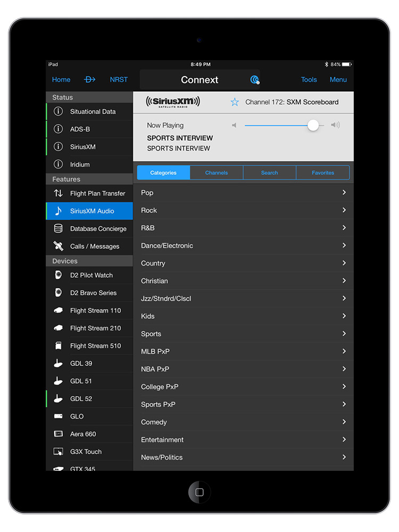
Task: Tap the SiriusXM Audio music note icon
Action: 59,211
